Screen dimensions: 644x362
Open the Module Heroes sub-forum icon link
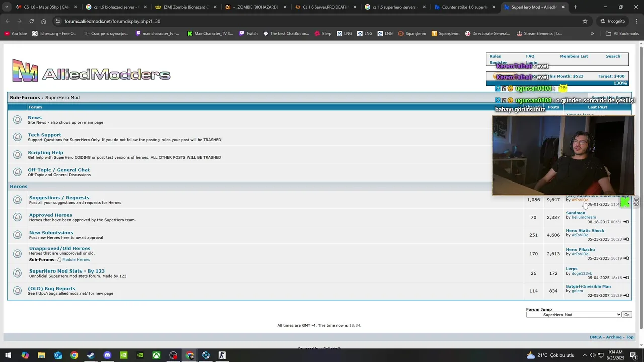pos(59,260)
